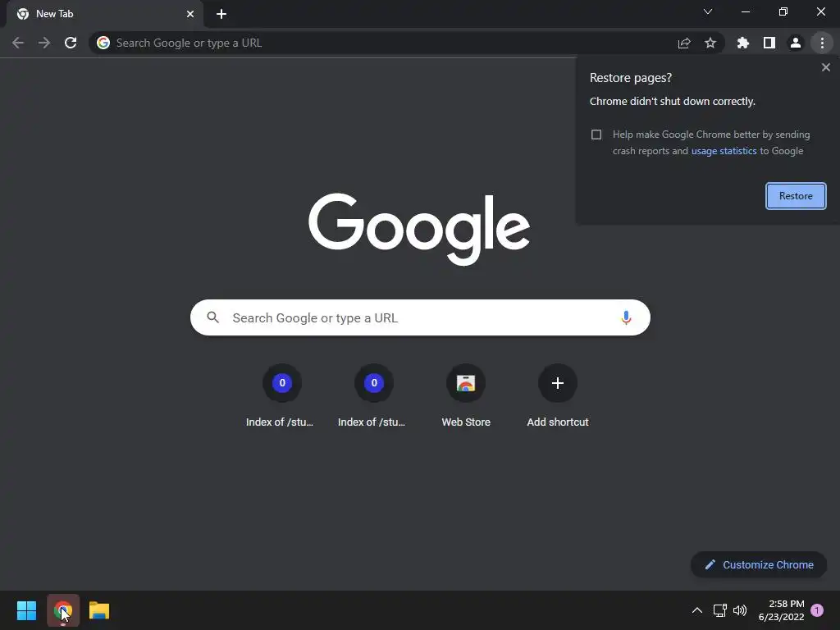Viewport: 840px width, 630px height.
Task: Restore down the Chrome window
Action: [783, 11]
